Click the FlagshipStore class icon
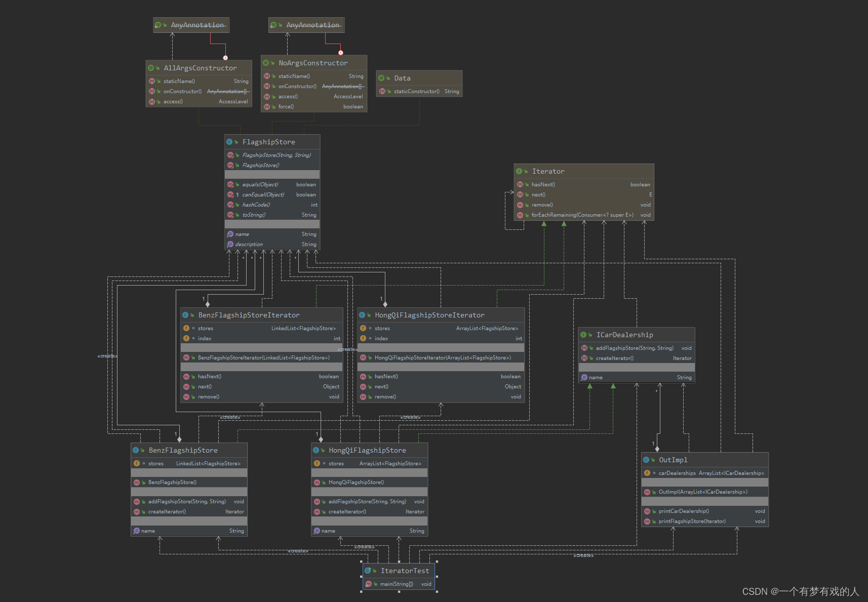The image size is (868, 602). tap(229, 142)
